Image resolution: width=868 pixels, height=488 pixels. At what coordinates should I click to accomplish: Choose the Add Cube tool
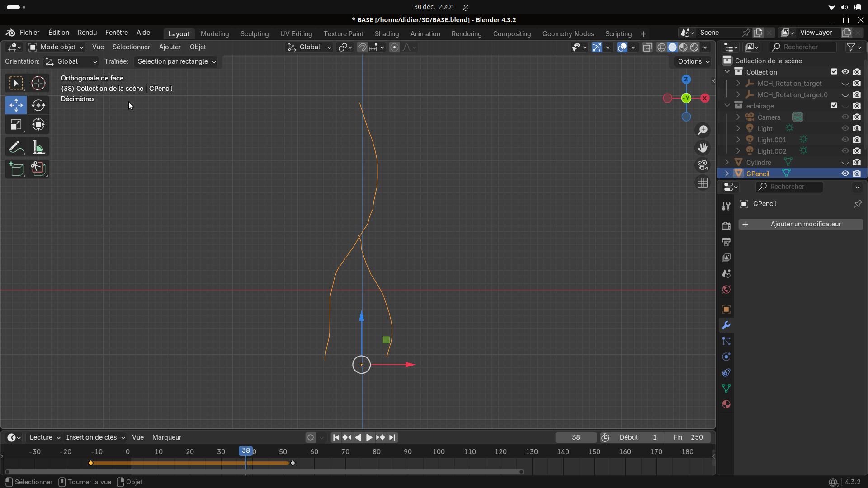pos(16,169)
